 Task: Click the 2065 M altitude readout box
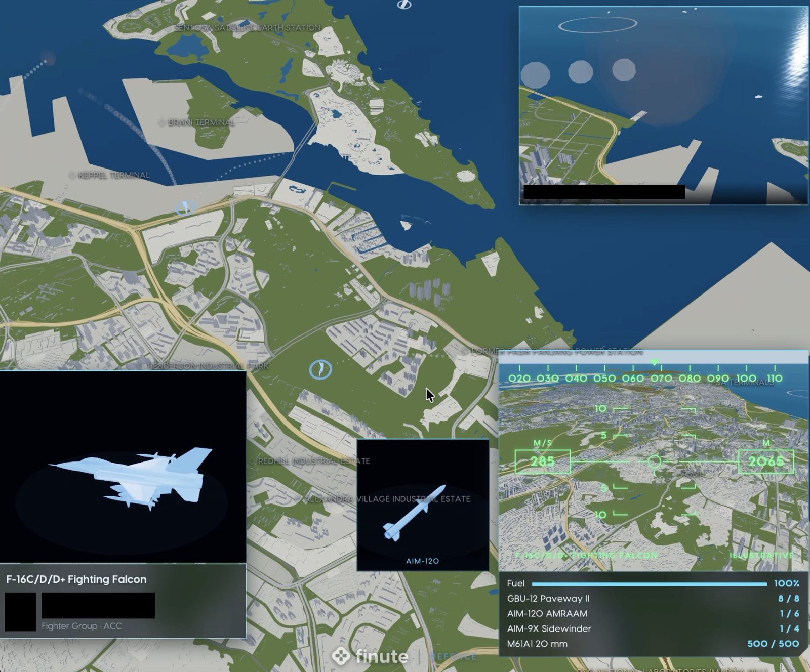[766, 461]
